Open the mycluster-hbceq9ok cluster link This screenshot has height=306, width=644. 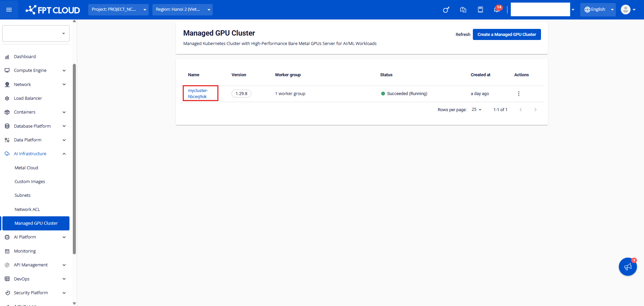(x=198, y=94)
